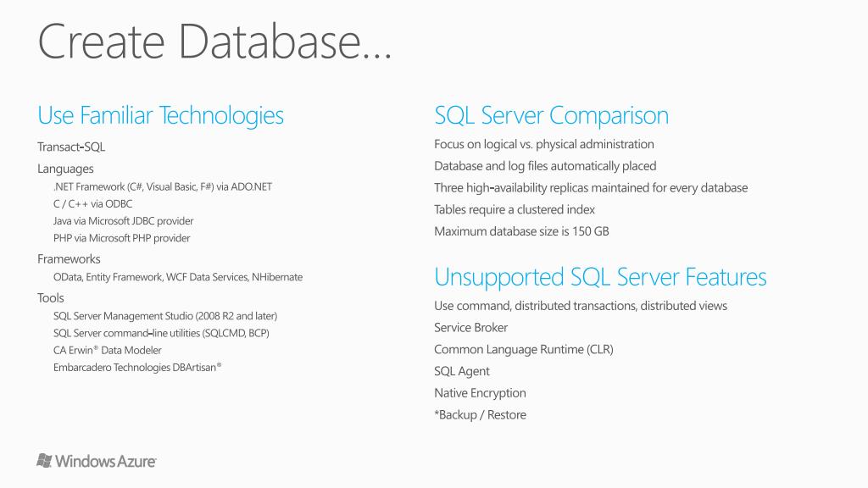Image resolution: width=868 pixels, height=488 pixels.
Task: Select Maximum database size is 150 GB
Action: point(521,231)
